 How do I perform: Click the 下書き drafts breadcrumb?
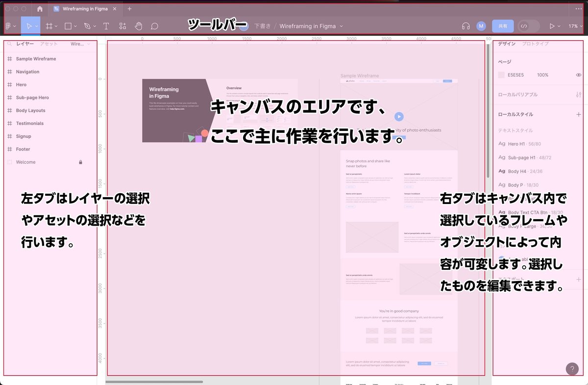click(263, 26)
